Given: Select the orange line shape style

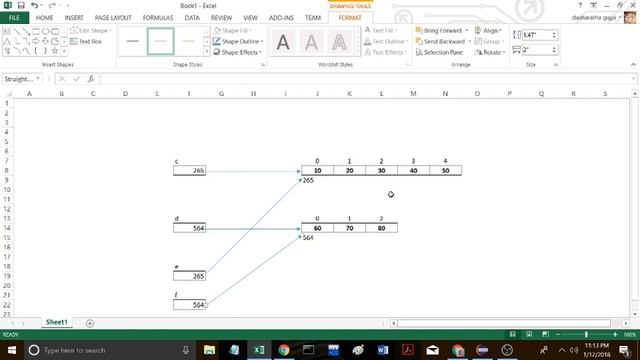Looking at the screenshot, I should pos(188,41).
